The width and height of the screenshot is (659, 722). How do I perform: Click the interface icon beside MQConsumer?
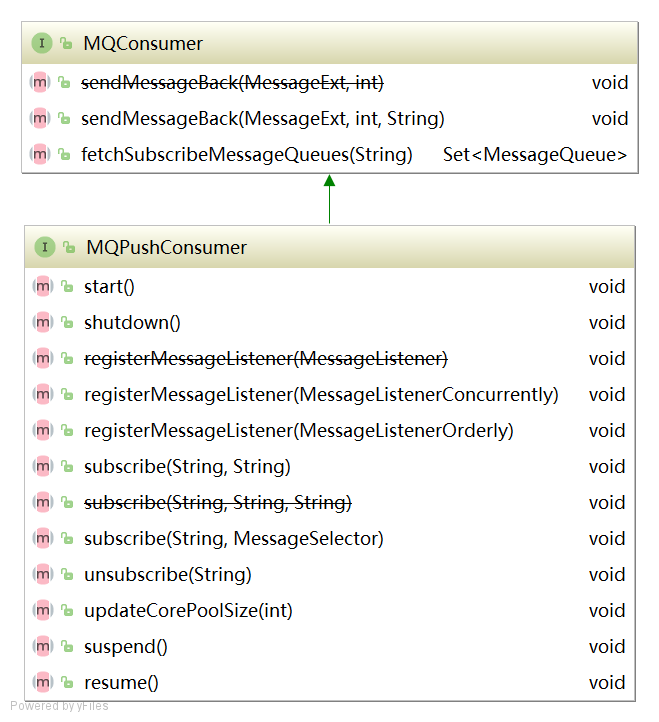point(41,44)
